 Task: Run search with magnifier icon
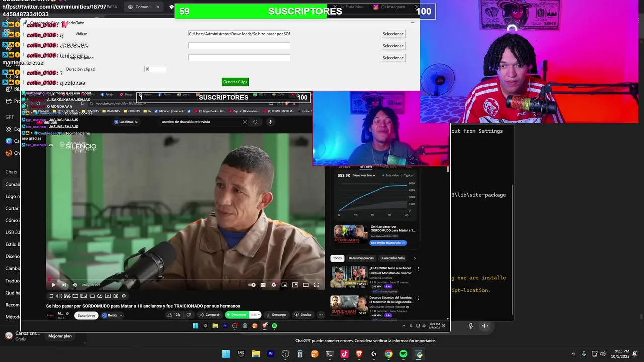coord(256,122)
